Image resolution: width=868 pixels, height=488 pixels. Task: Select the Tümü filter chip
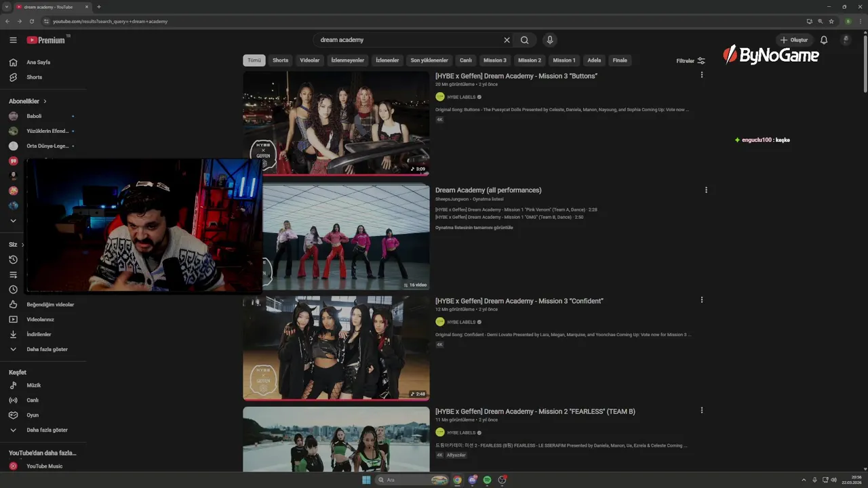click(254, 60)
